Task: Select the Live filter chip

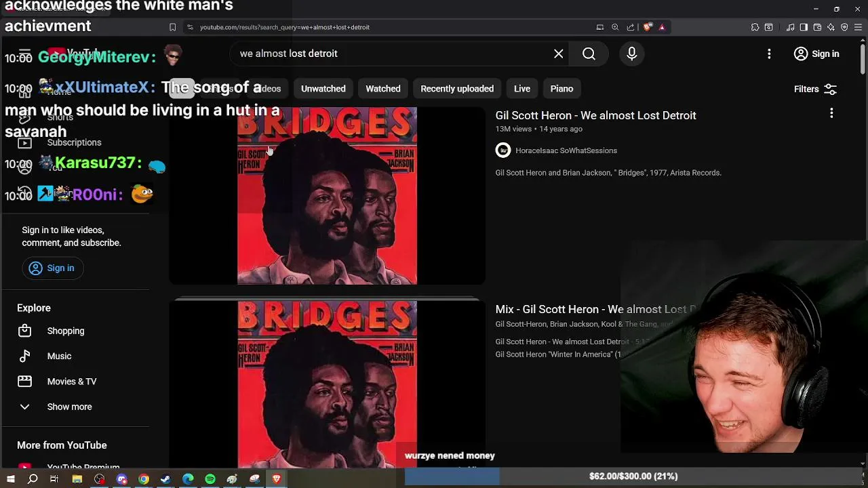Action: 522,89
